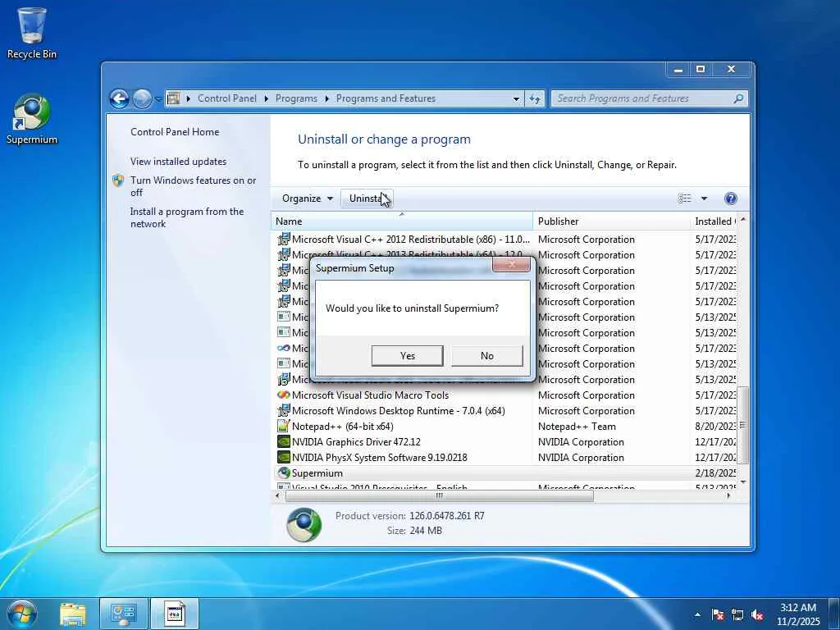
Task: Change view using the view icon
Action: click(x=685, y=199)
